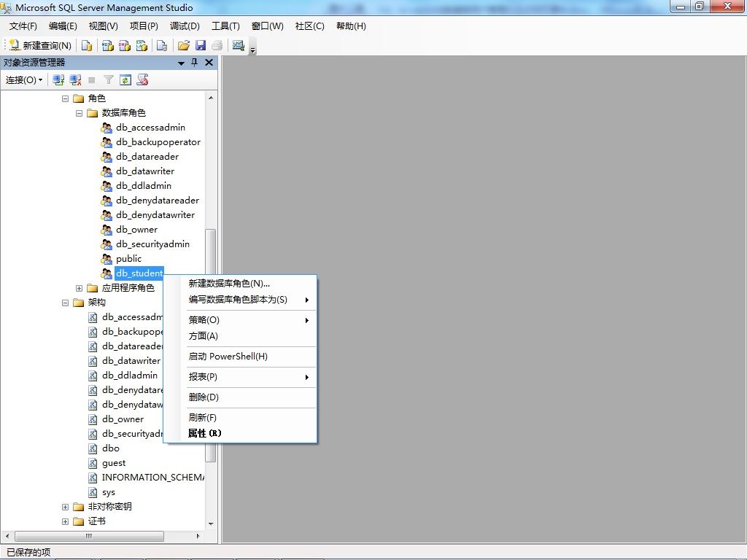The image size is (747, 560).
Task: Open 编写数据库角色脚本为(S) submenu
Action: (x=240, y=300)
